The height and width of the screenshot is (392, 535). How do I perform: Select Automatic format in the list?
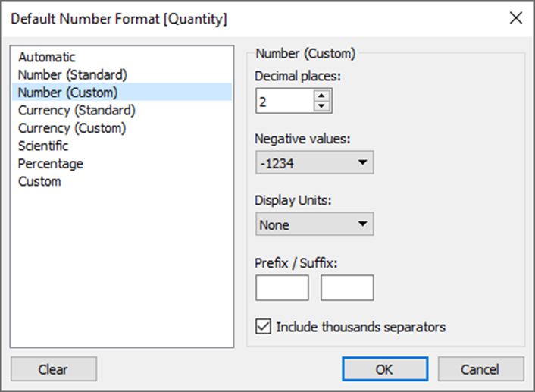pyautogui.click(x=47, y=57)
